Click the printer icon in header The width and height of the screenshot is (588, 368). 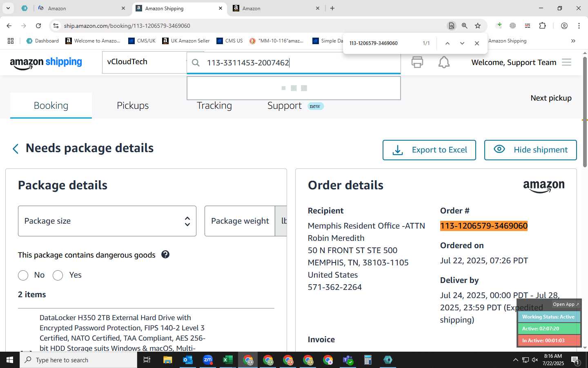coord(417,62)
